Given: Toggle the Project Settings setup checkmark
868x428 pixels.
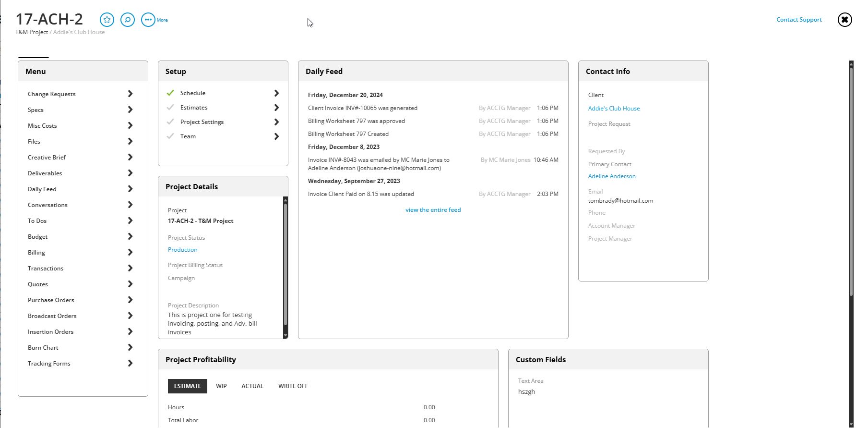Looking at the screenshot, I should [x=170, y=122].
